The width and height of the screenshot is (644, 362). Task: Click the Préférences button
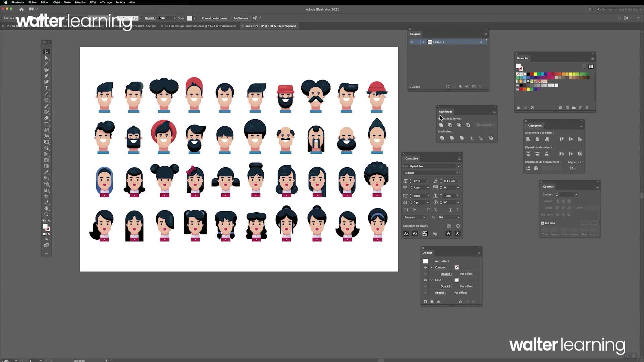241,18
